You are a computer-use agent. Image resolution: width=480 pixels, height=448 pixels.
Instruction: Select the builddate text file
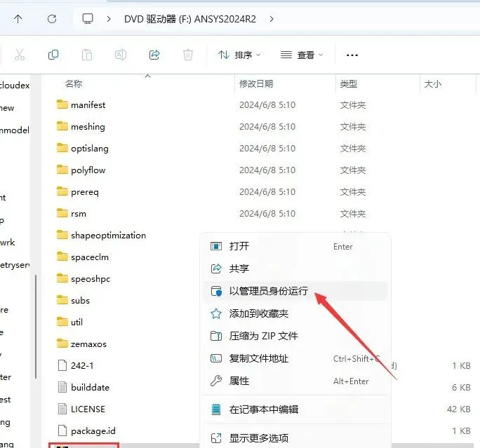click(x=84, y=387)
